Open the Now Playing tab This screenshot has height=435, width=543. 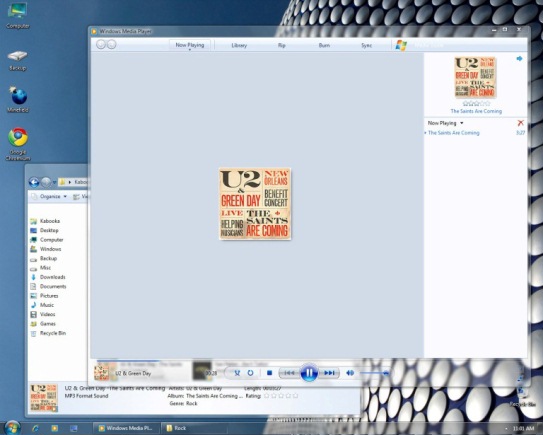[x=189, y=45]
